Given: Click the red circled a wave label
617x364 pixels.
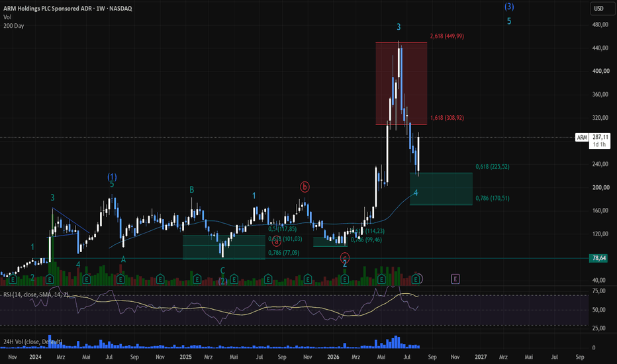Looking at the screenshot, I should [x=277, y=241].
